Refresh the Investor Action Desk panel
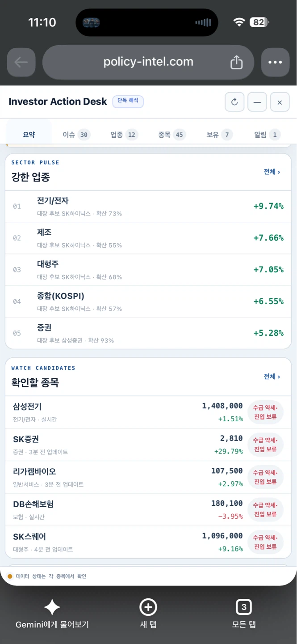The width and height of the screenshot is (297, 644). click(x=234, y=102)
